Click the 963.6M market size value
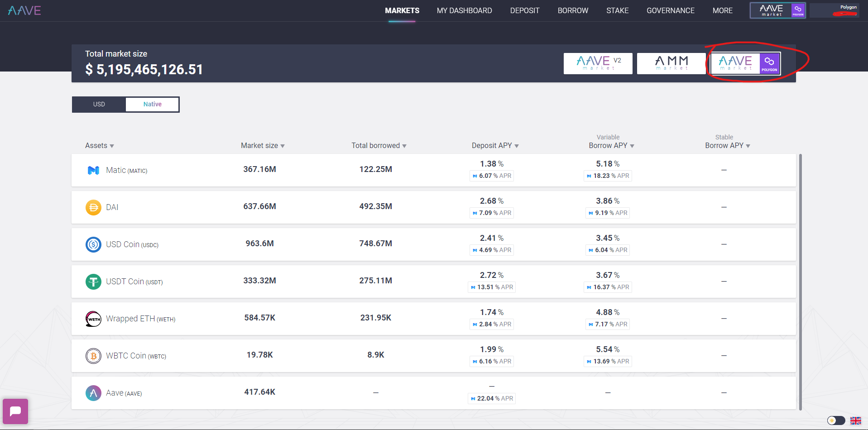Image resolution: width=868 pixels, height=430 pixels. (x=259, y=244)
